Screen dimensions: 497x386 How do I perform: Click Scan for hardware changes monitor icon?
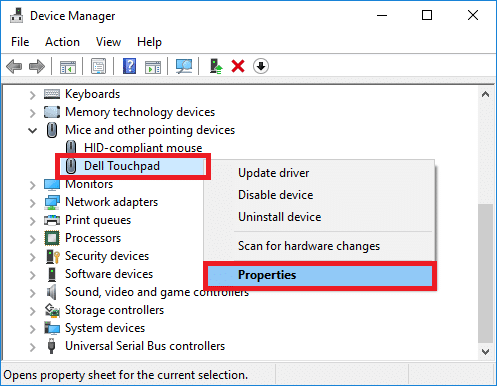(x=184, y=66)
